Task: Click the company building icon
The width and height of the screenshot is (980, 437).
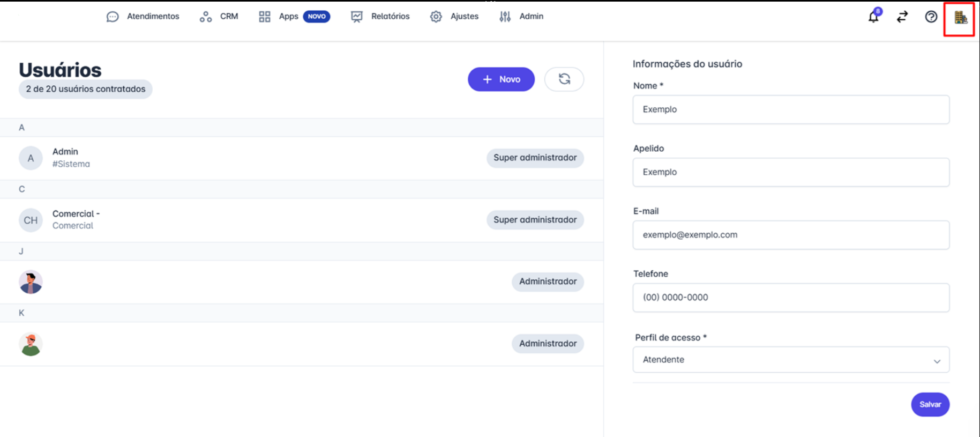Action: point(960,18)
